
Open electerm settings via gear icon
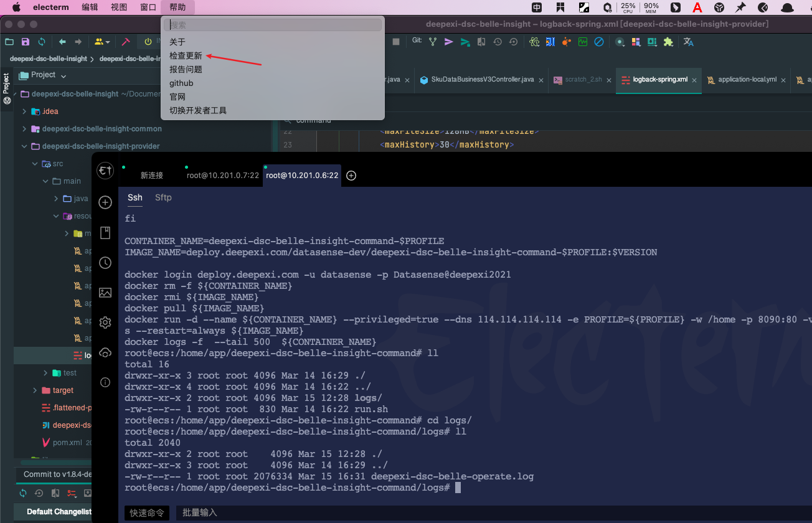pos(105,322)
